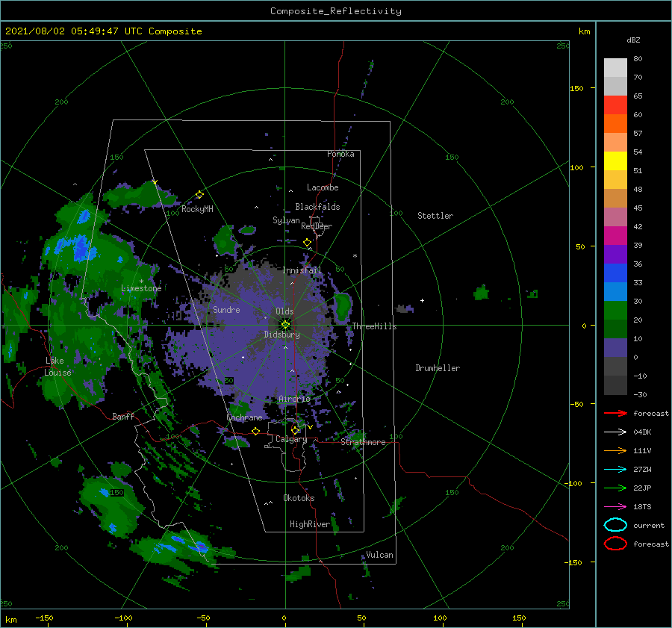Select the Okotoks town label

click(299, 497)
